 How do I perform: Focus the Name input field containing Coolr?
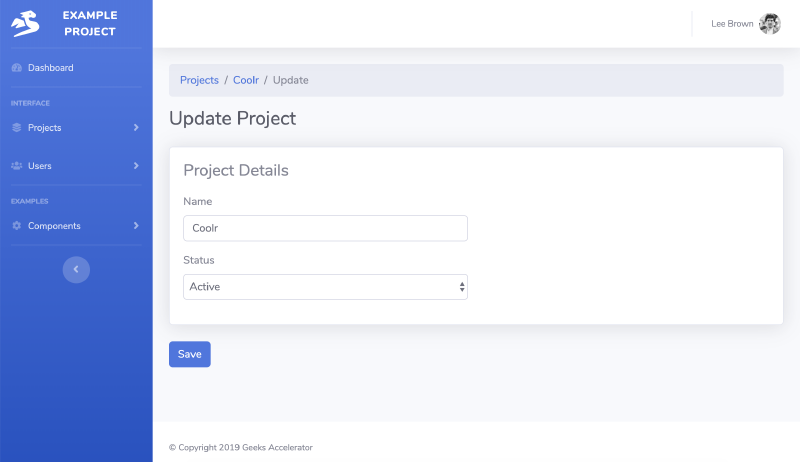click(325, 228)
